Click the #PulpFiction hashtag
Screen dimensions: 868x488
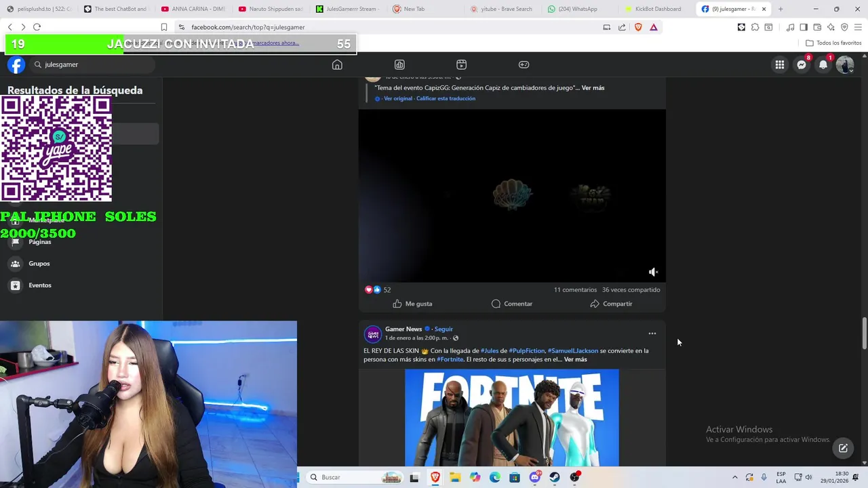(x=527, y=350)
